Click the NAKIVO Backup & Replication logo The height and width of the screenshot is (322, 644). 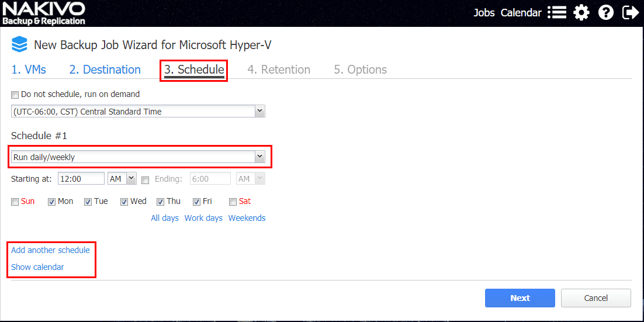pyautogui.click(x=44, y=13)
